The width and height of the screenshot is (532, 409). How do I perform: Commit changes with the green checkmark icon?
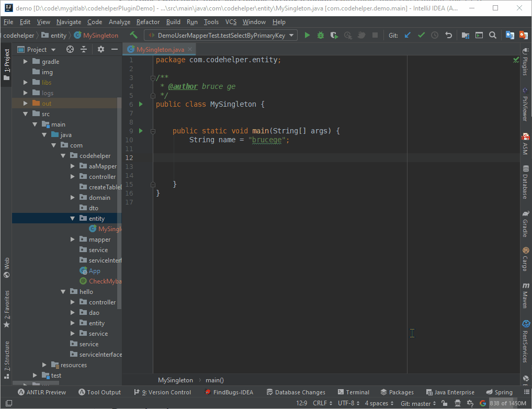(422, 35)
